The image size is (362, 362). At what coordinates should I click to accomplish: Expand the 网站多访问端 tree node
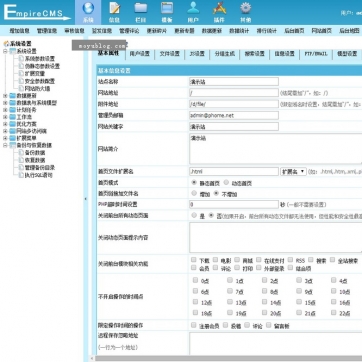pyautogui.click(x=5, y=131)
